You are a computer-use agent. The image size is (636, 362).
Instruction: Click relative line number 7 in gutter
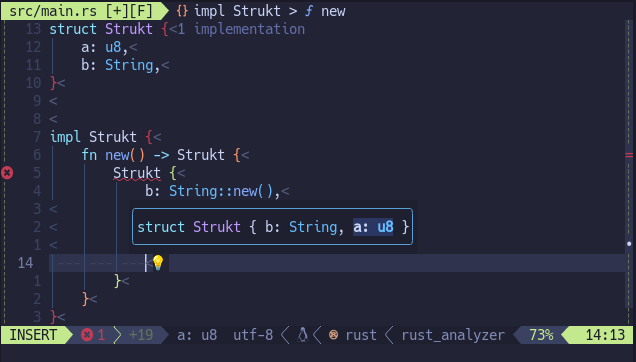tap(37, 137)
